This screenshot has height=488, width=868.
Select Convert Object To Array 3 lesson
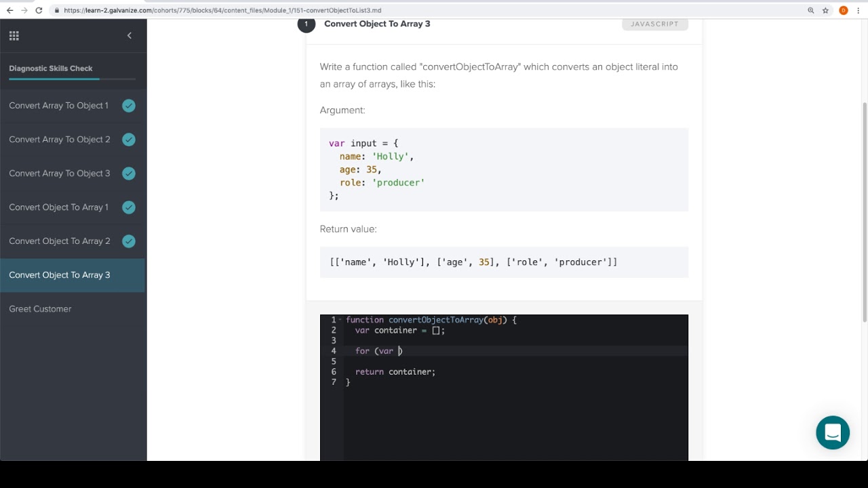[73, 275]
